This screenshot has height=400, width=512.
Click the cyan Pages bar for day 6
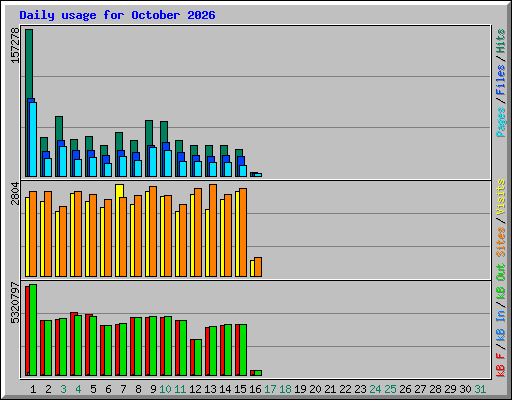pyautogui.click(x=108, y=170)
